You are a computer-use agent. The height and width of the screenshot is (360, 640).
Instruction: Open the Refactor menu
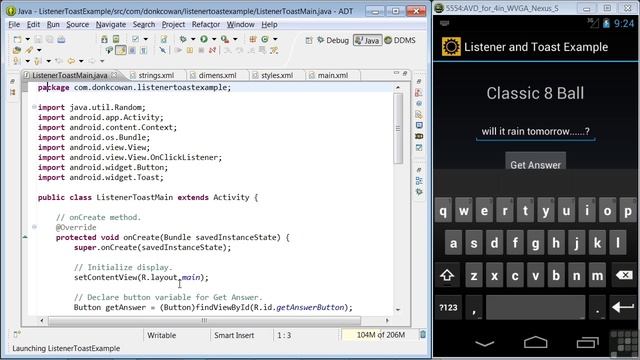[x=206, y=24]
